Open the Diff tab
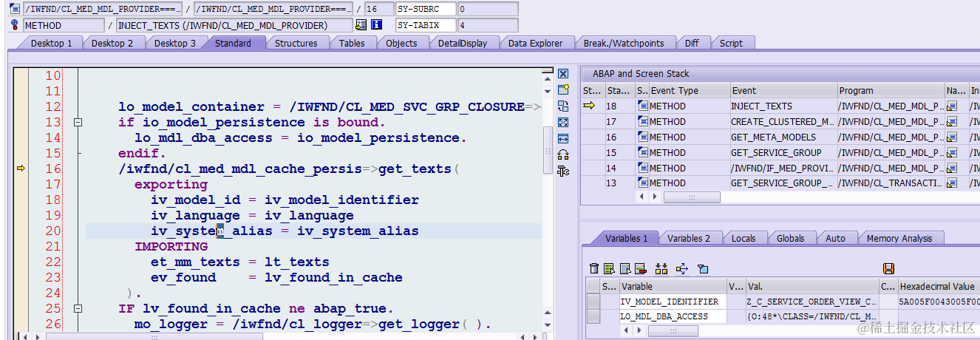Image resolution: width=980 pixels, height=340 pixels. click(x=692, y=43)
